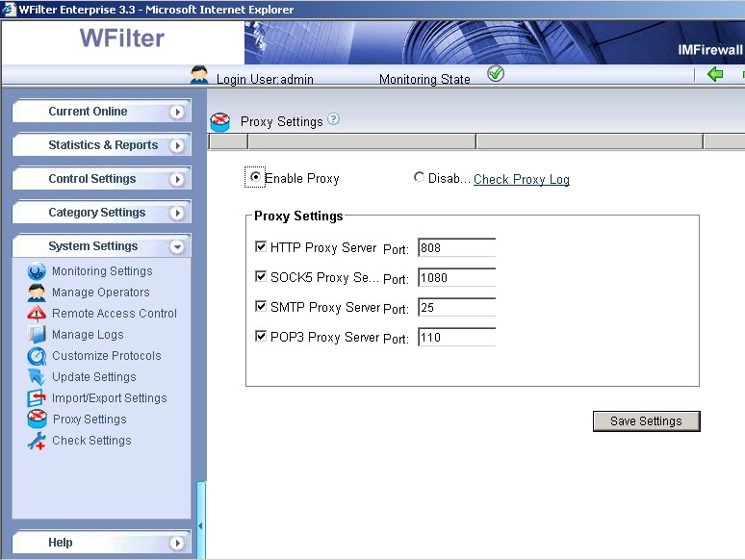Click the Proxy Settings header router icon
Viewport: 745px width, 560px height.
pos(220,122)
